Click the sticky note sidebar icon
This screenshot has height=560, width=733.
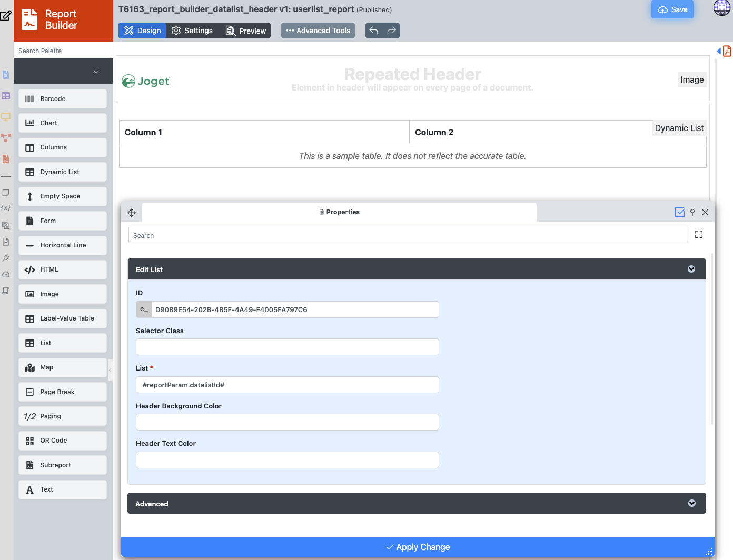click(x=6, y=193)
